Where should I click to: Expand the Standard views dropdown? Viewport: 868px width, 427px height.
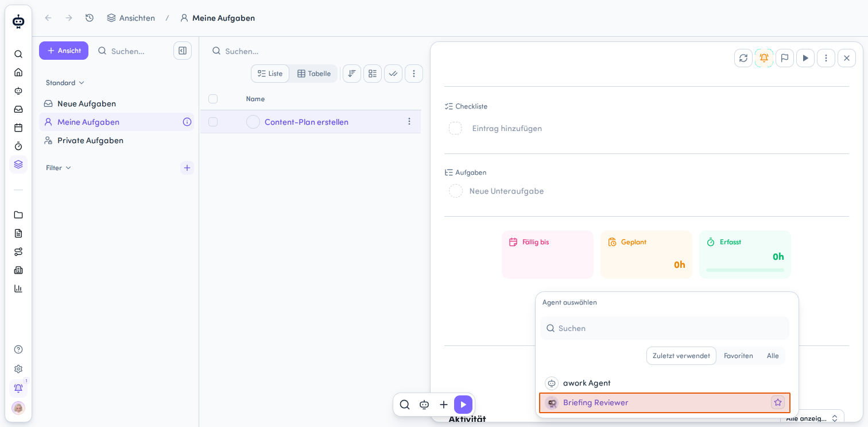65,83
